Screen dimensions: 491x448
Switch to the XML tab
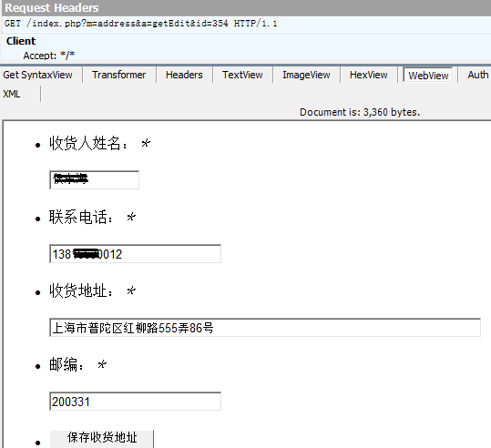(x=12, y=94)
